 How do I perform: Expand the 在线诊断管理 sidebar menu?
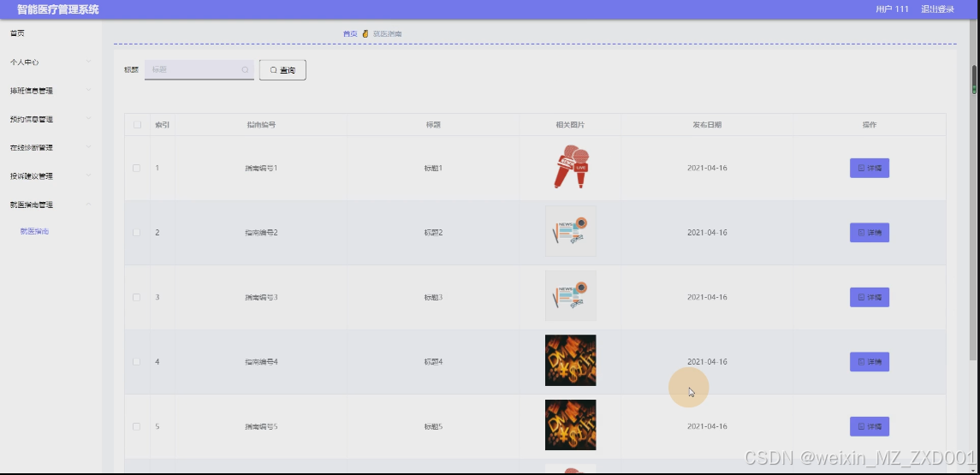coord(50,147)
